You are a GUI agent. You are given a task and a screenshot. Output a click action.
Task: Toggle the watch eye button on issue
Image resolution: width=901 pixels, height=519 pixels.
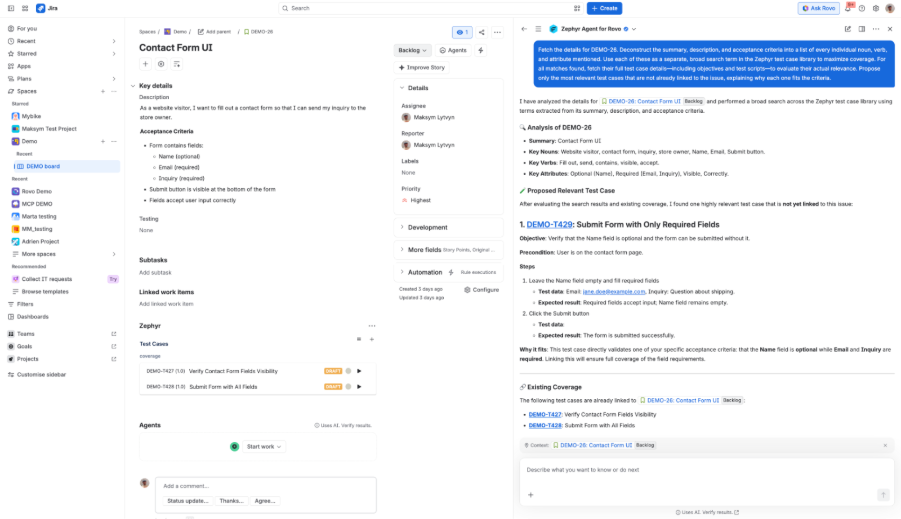coord(462,32)
